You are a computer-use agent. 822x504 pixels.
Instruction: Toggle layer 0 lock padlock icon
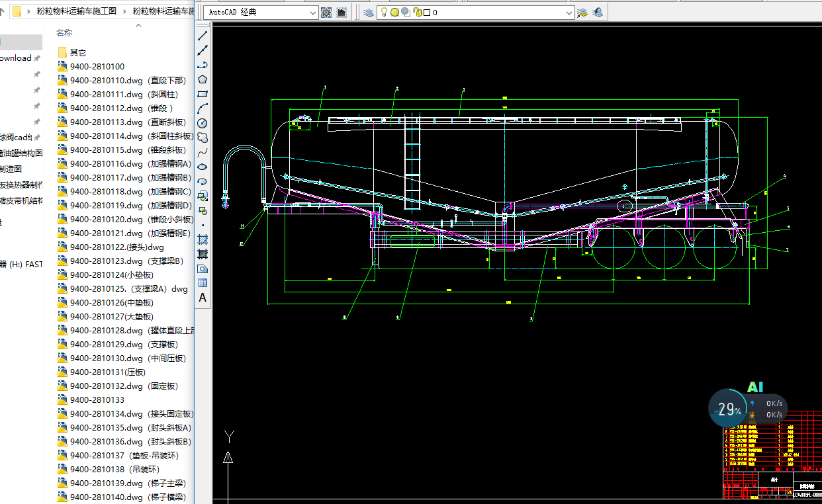tap(416, 13)
